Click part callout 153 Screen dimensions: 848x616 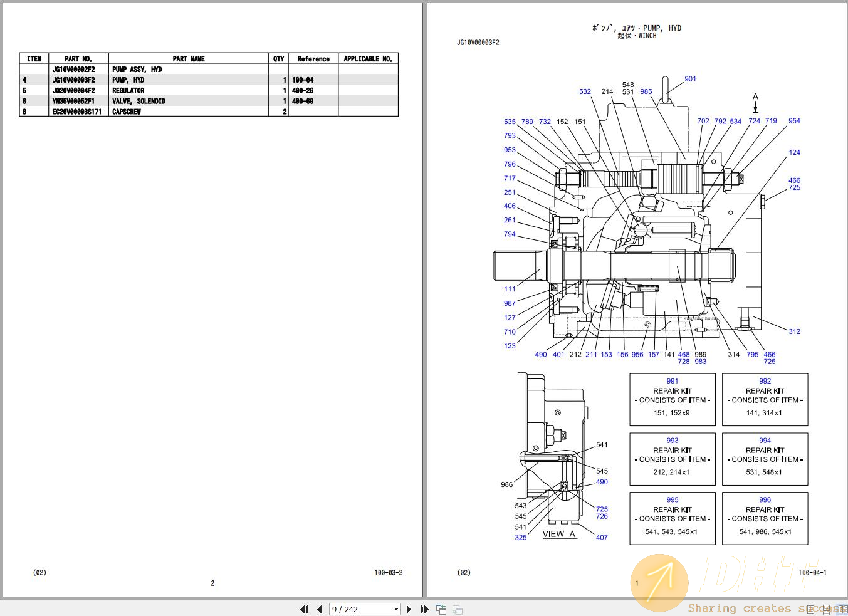pos(606,355)
